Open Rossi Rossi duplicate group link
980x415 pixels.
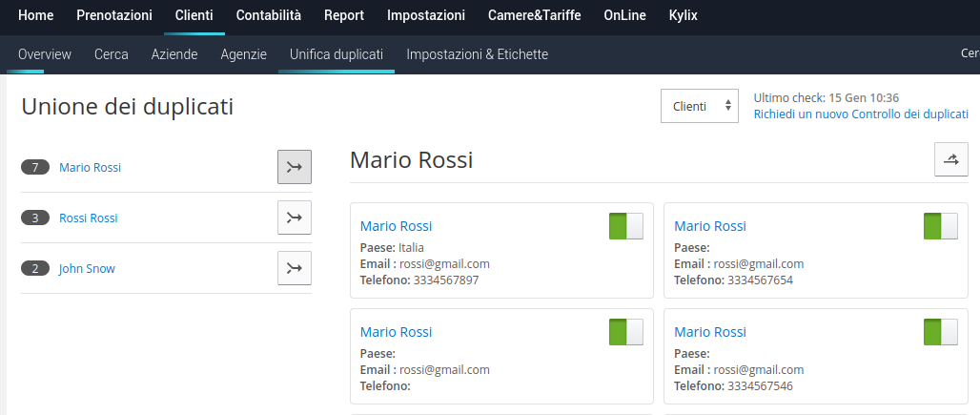click(x=88, y=218)
